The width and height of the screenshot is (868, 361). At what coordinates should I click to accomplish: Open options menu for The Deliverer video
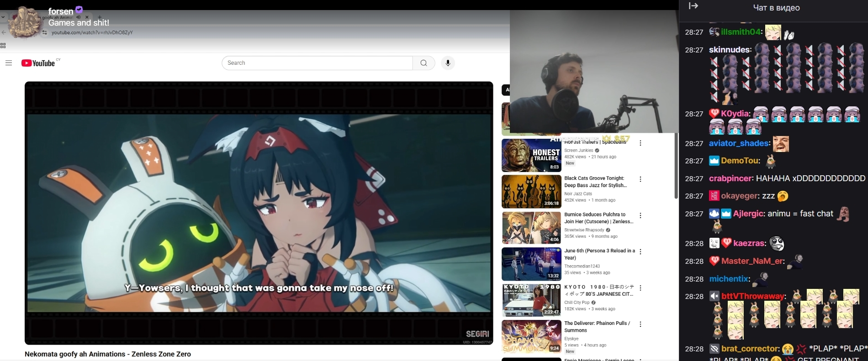pos(640,324)
